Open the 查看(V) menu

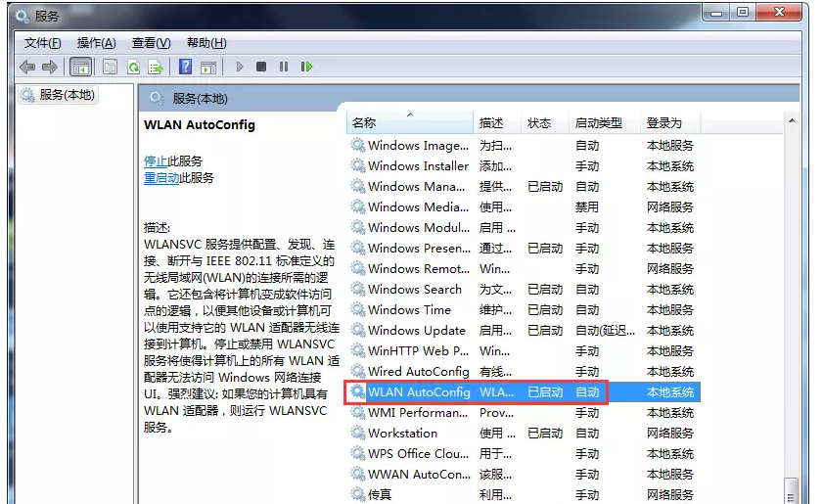click(x=151, y=43)
